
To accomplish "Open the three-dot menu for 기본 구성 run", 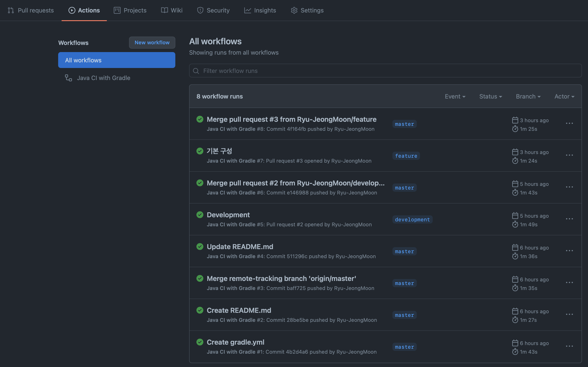I will (x=569, y=155).
